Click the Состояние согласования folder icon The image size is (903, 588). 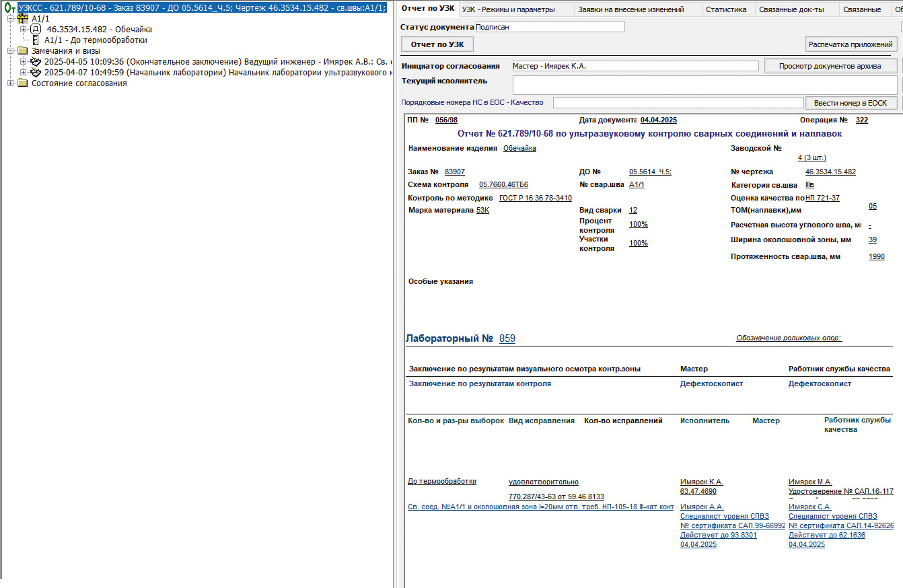point(23,83)
